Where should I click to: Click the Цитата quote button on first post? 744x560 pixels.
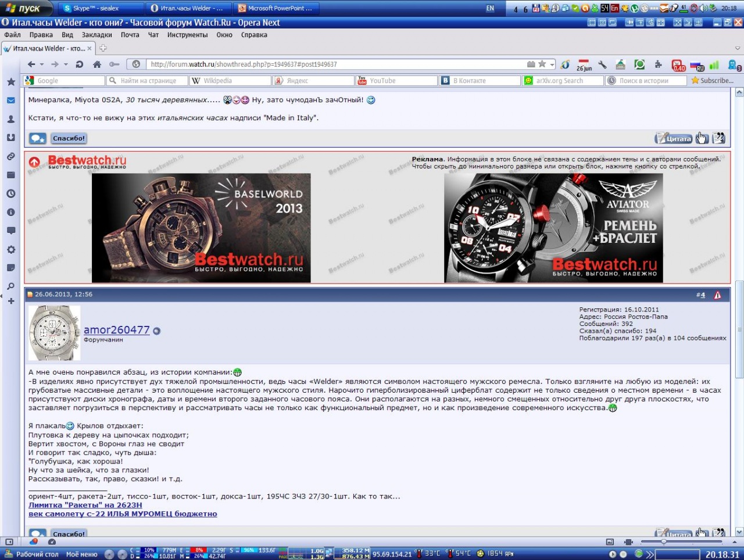pyautogui.click(x=674, y=138)
